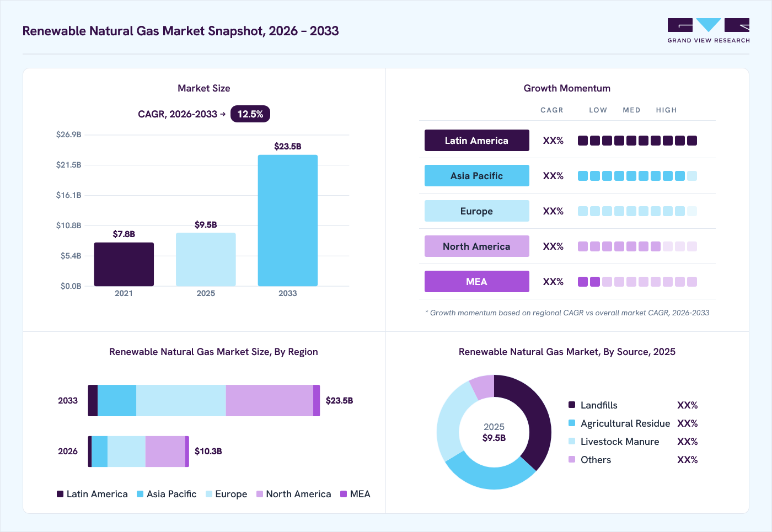Click the $9.5B label above 2025 bar
The image size is (772, 532).
tap(206, 224)
